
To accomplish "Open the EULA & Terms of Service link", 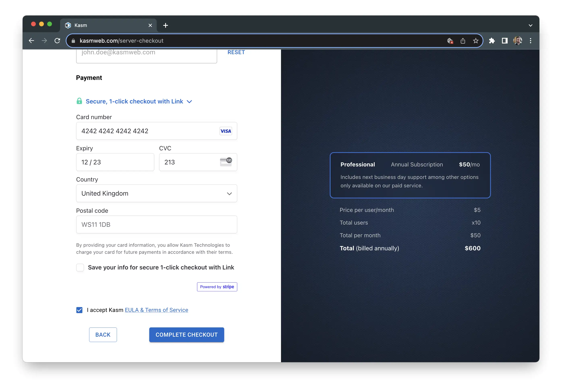I will point(156,310).
